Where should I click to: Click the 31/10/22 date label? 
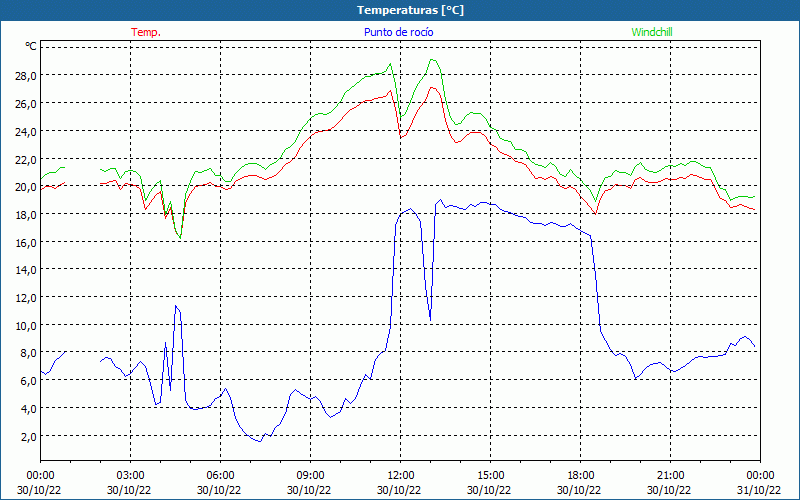pos(760,490)
